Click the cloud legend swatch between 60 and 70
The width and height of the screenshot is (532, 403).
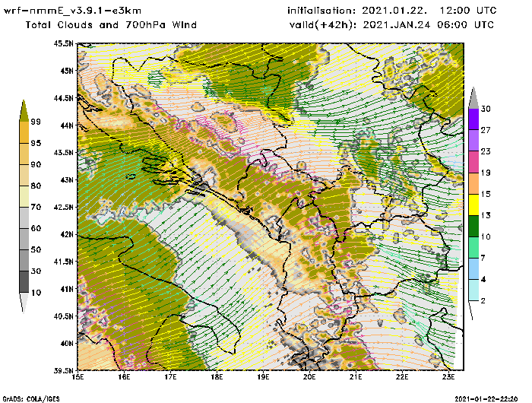click(24, 218)
